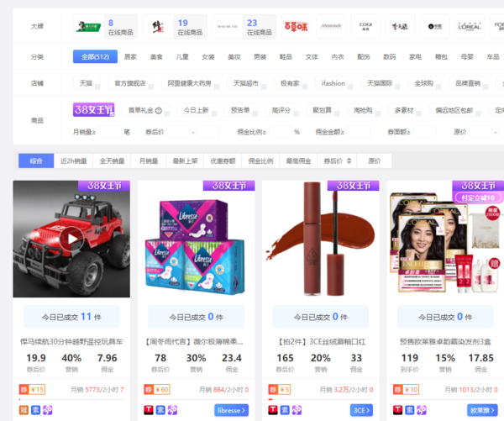This screenshot has height=421, width=504.
Task: Open the 3CE丝绒唇釉 product title link
Action: [320, 342]
